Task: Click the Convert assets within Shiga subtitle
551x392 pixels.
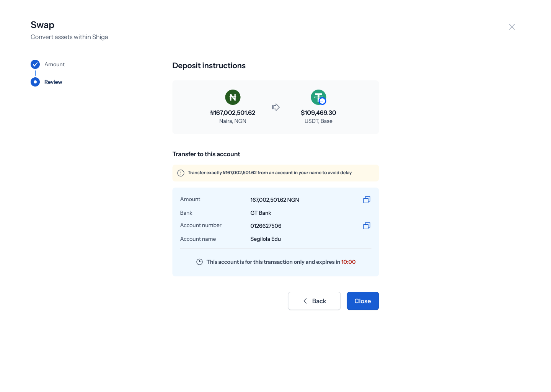Action: [x=69, y=37]
